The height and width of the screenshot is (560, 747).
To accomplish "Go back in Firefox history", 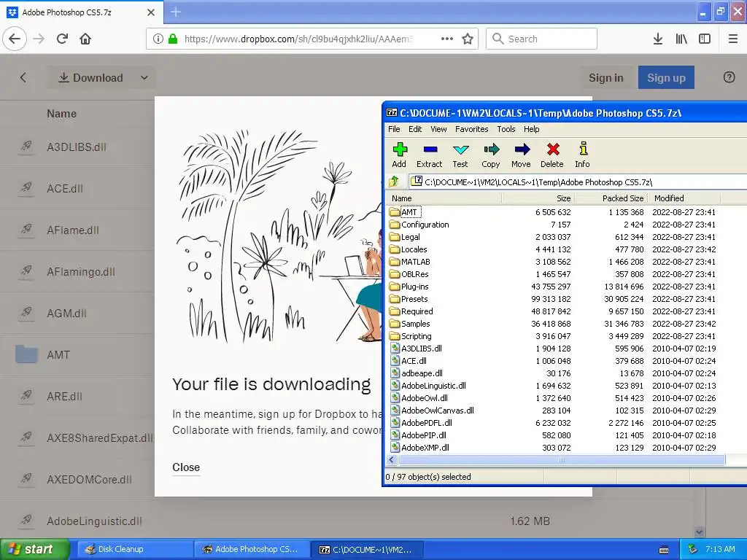I will pos(15,39).
